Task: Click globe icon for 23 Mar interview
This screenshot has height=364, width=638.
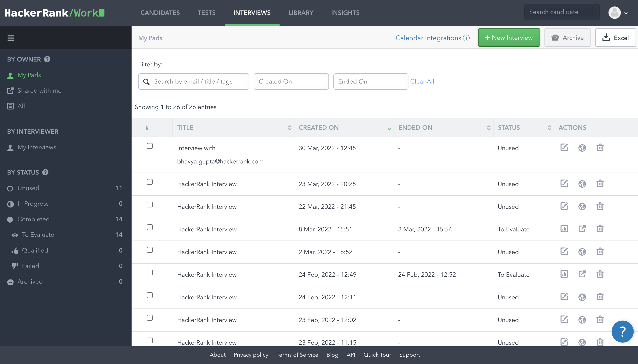Action: pos(582,184)
